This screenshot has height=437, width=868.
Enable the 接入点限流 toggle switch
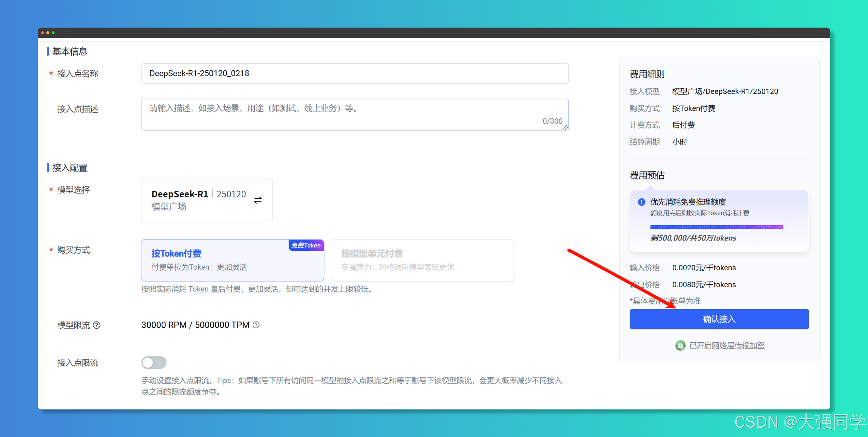tap(154, 362)
